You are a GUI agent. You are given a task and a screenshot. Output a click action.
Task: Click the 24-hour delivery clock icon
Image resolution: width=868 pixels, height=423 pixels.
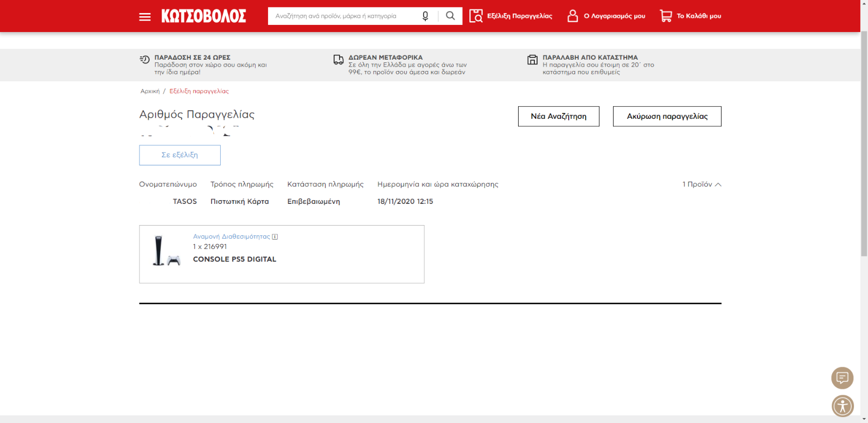click(145, 59)
